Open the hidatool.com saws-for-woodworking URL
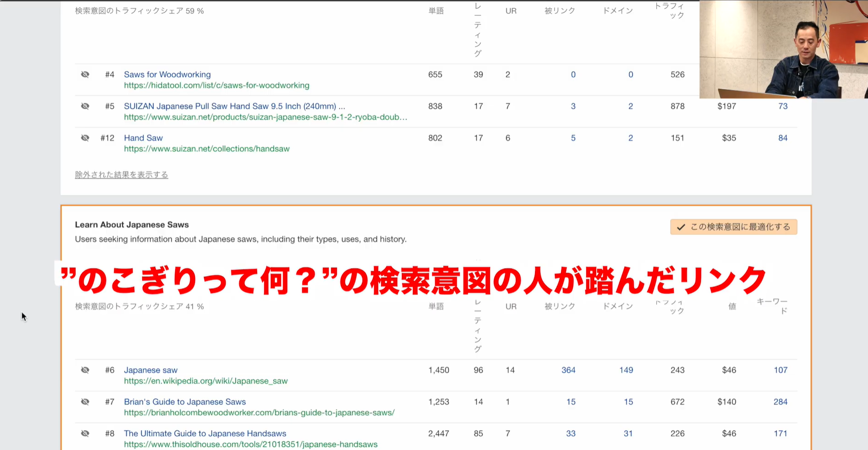The width and height of the screenshot is (868, 450). point(216,85)
